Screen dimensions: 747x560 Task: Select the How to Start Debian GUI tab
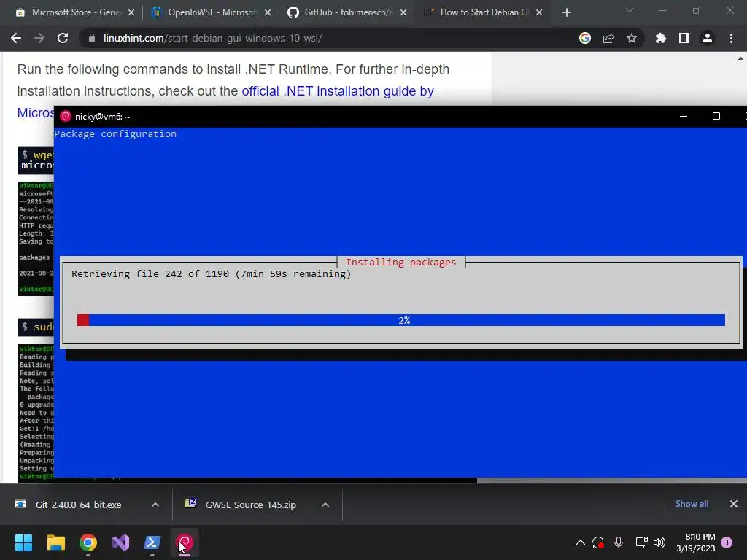point(483,12)
